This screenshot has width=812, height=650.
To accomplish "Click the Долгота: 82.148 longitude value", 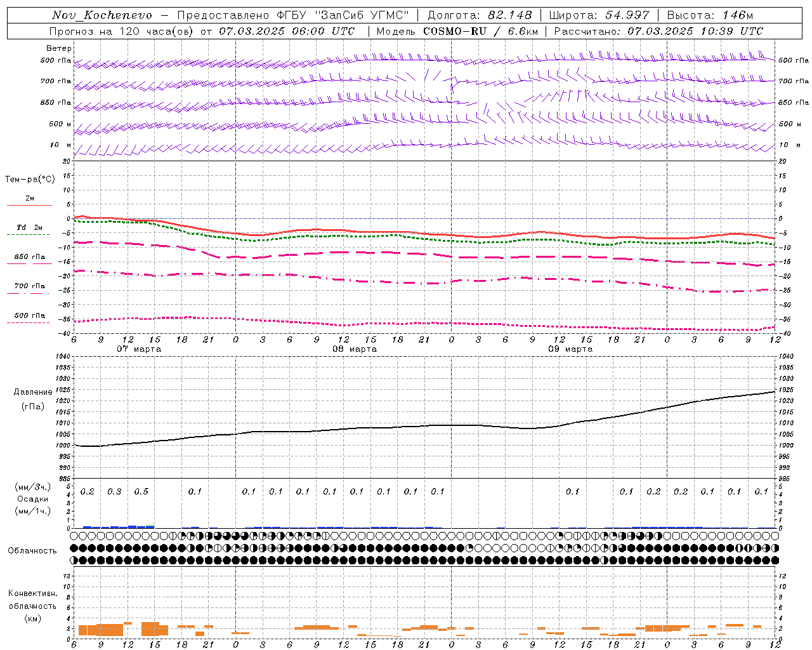I will click(480, 15).
